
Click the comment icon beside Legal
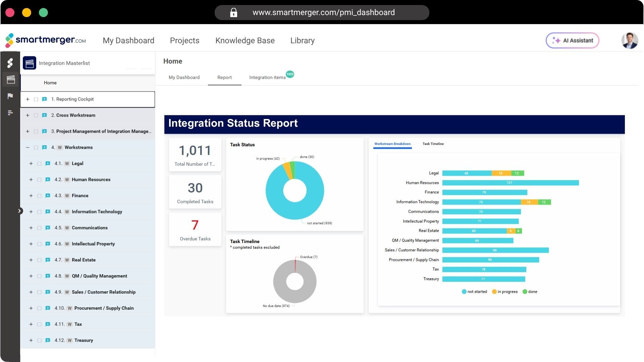coord(48,164)
